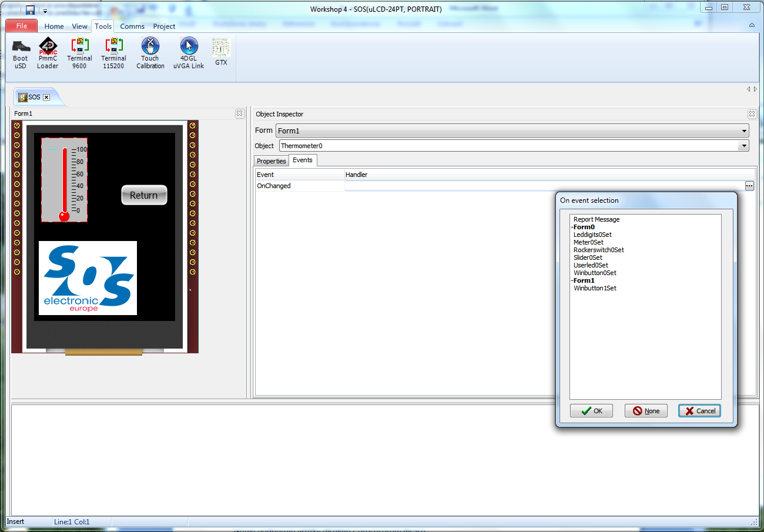Click the save icon in title bar
The height and width of the screenshot is (532, 764).
pyautogui.click(x=30, y=9)
